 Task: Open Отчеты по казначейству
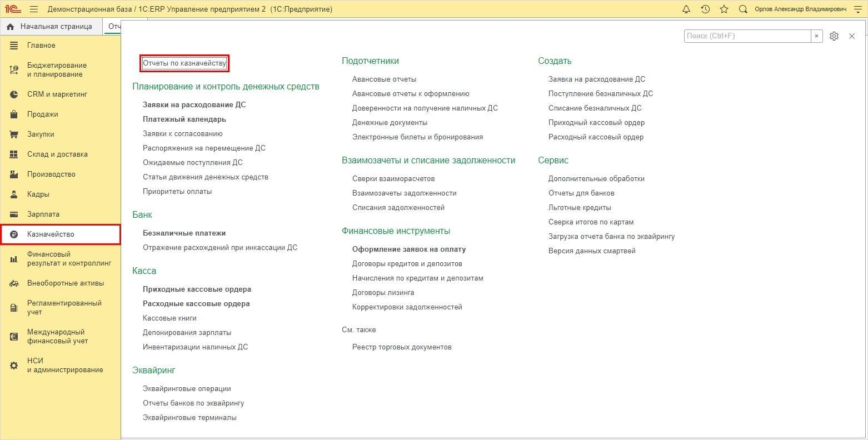pyautogui.click(x=184, y=63)
